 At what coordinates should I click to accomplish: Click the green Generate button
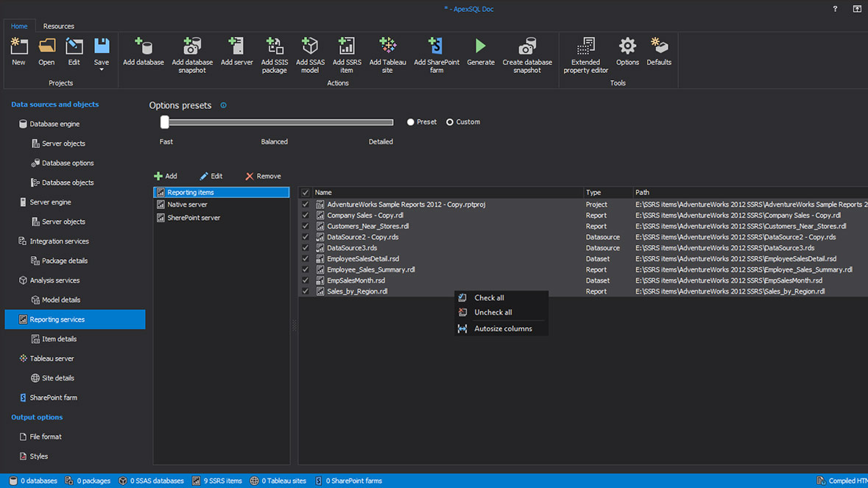(481, 52)
